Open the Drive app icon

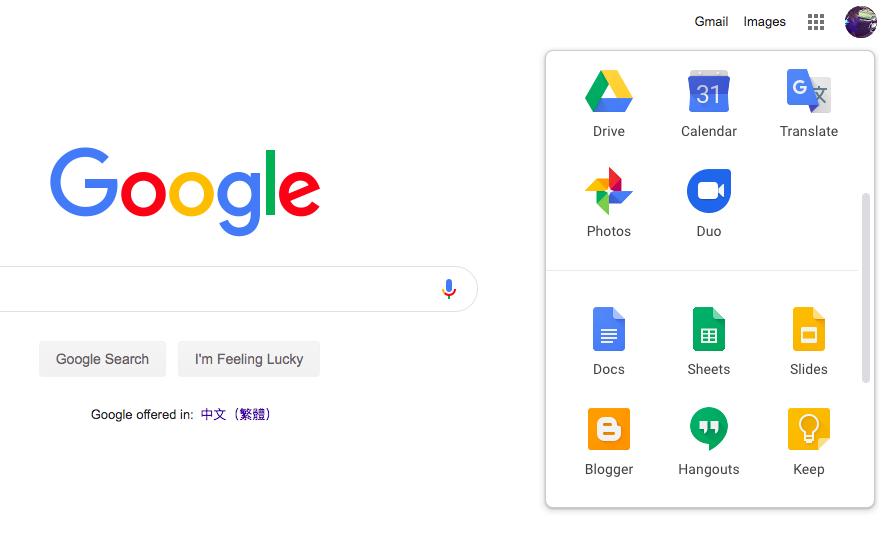pyautogui.click(x=608, y=91)
